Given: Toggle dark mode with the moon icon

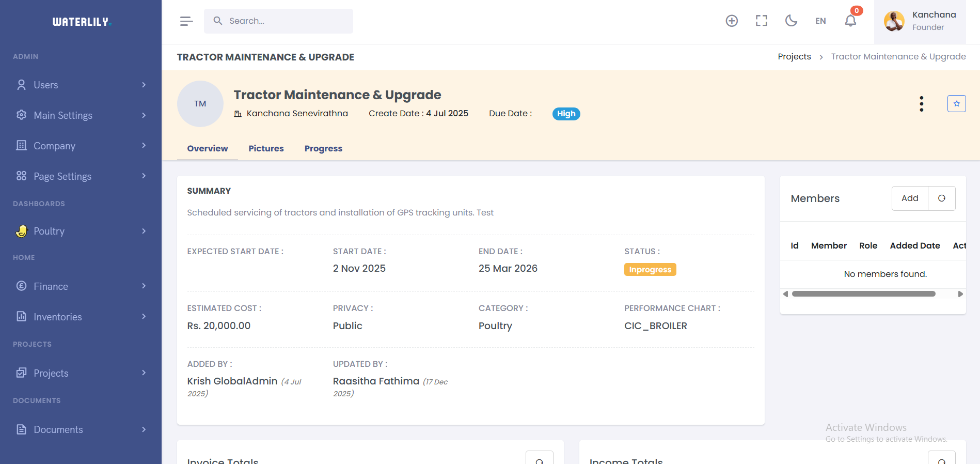Looking at the screenshot, I should tap(791, 21).
